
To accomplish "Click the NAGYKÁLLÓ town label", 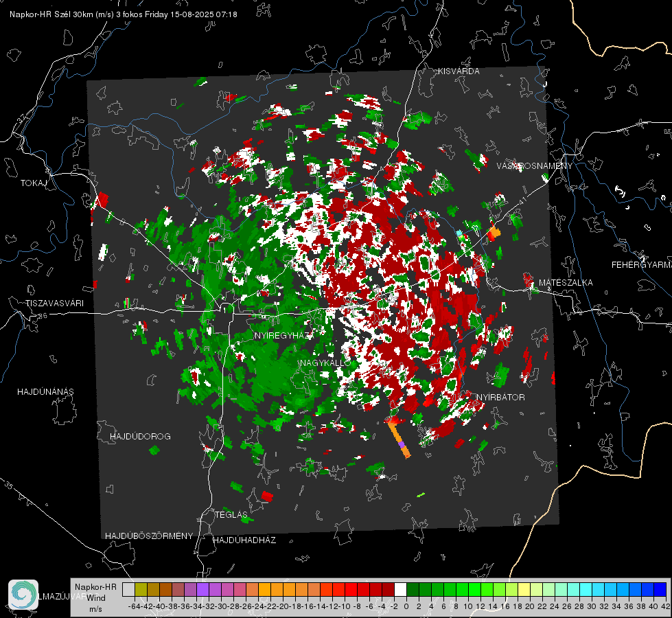I will [x=325, y=363].
